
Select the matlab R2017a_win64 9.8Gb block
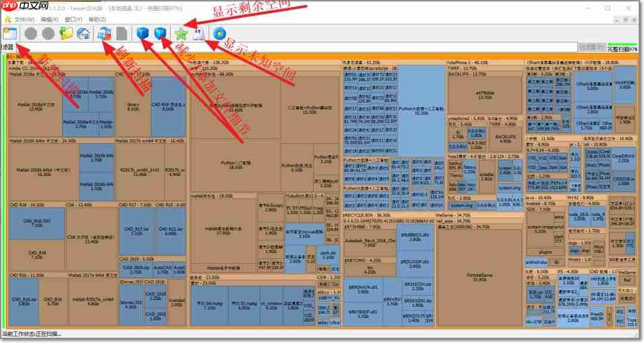coord(93,301)
